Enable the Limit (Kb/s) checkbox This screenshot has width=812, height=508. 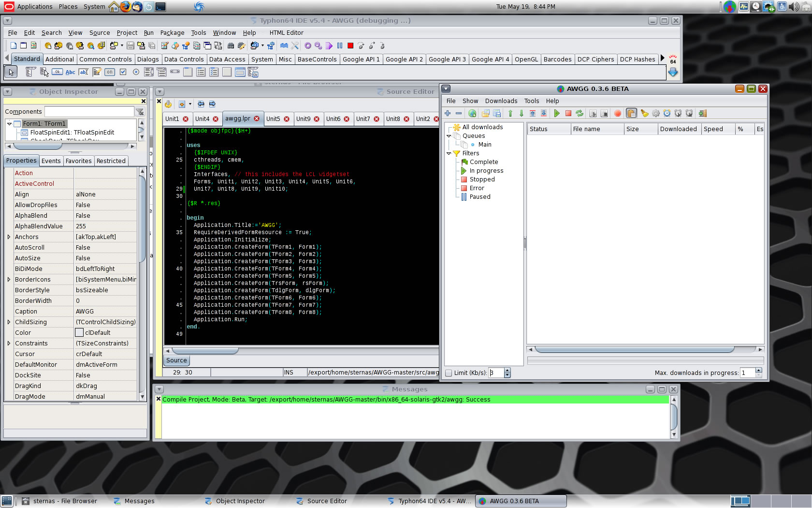[449, 373]
